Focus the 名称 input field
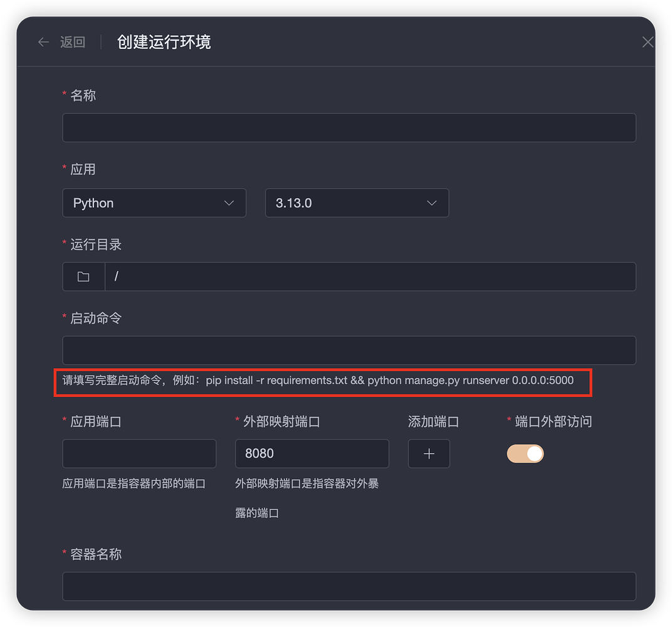 pyautogui.click(x=349, y=127)
